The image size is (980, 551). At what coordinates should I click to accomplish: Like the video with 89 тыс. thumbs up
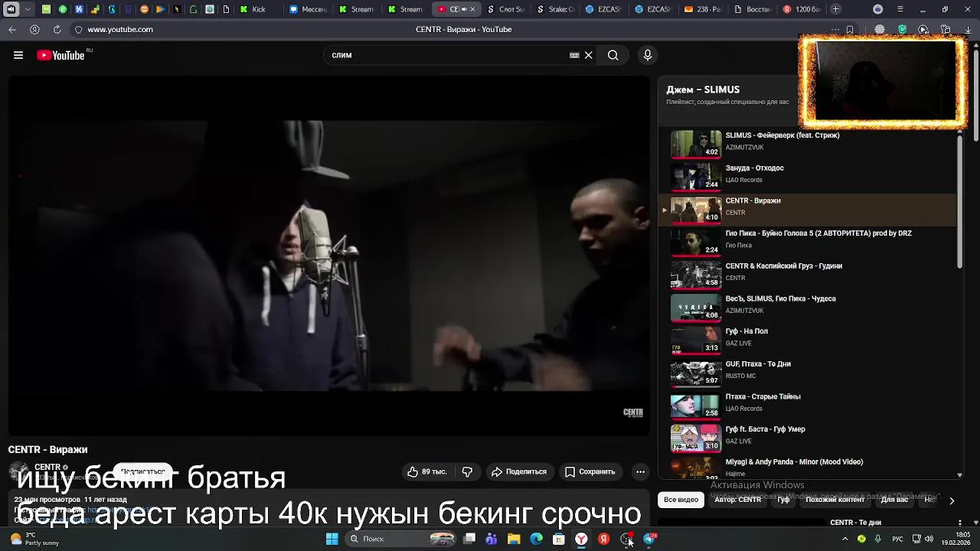[428, 471]
